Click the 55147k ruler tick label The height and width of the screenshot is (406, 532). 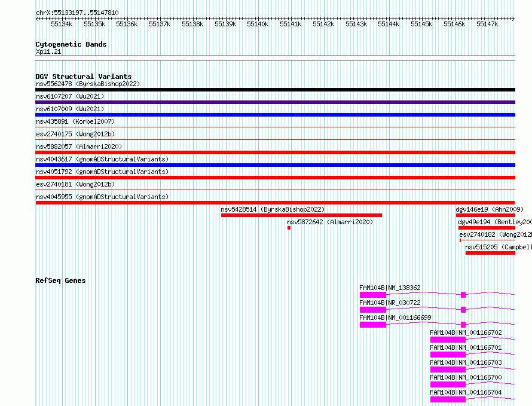487,24
